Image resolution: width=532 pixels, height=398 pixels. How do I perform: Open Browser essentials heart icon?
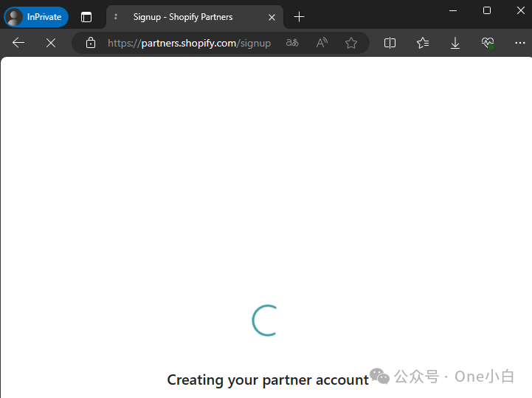point(488,43)
